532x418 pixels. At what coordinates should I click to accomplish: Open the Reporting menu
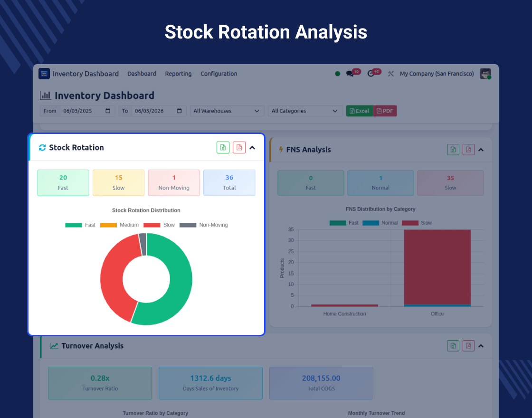(x=178, y=74)
